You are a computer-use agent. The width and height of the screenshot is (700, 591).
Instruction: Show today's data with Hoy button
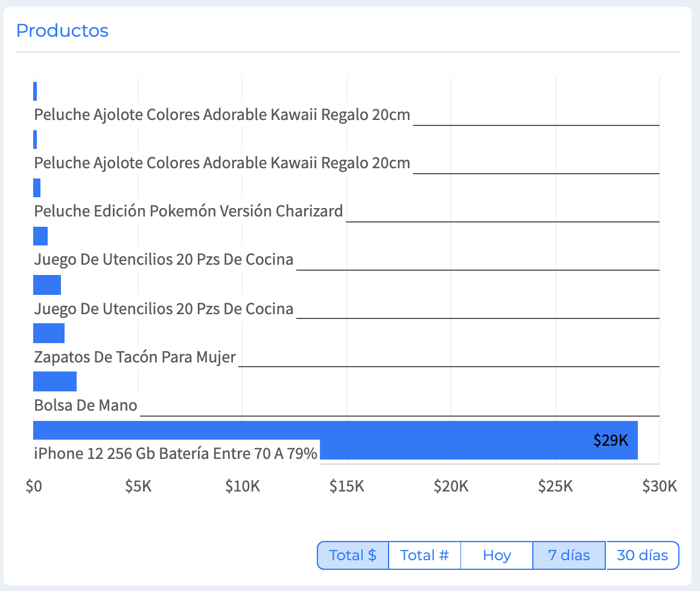pos(497,555)
